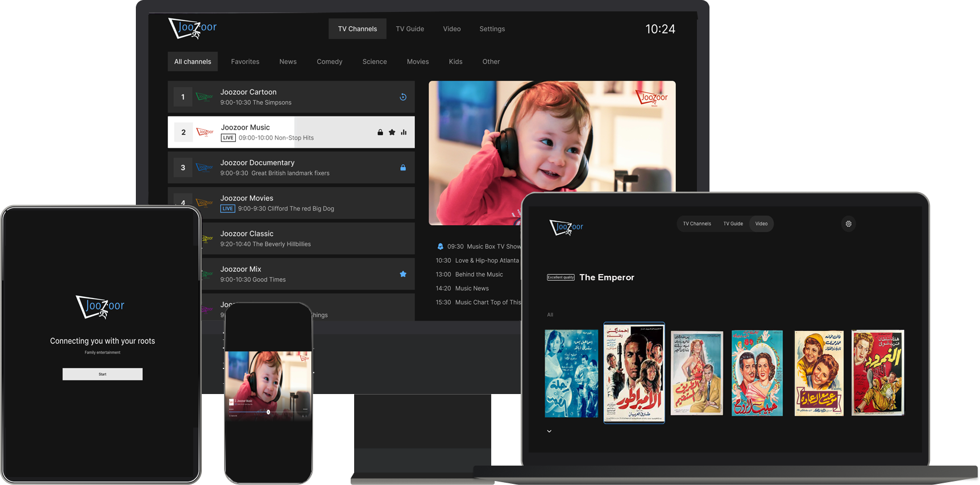
Task: Toggle favorite star on Joozoor Music channel
Action: tap(392, 132)
